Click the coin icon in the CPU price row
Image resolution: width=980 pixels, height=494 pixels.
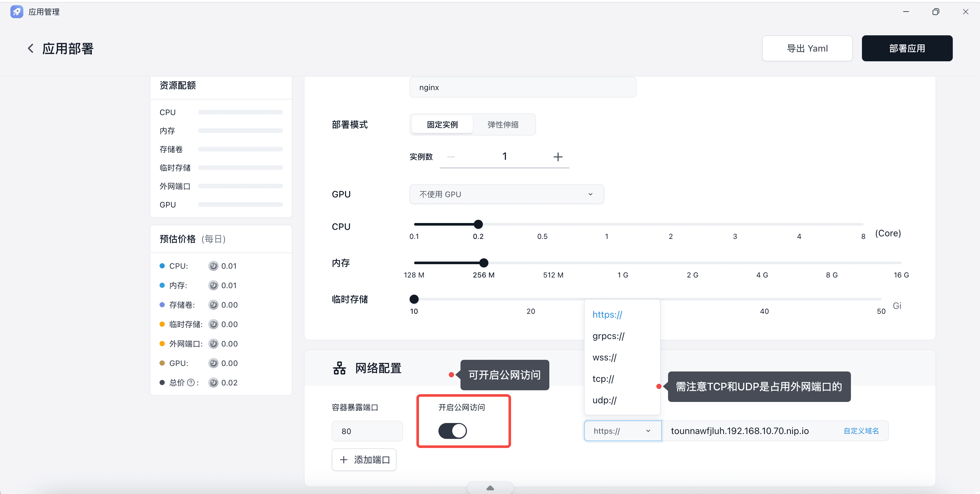point(213,266)
